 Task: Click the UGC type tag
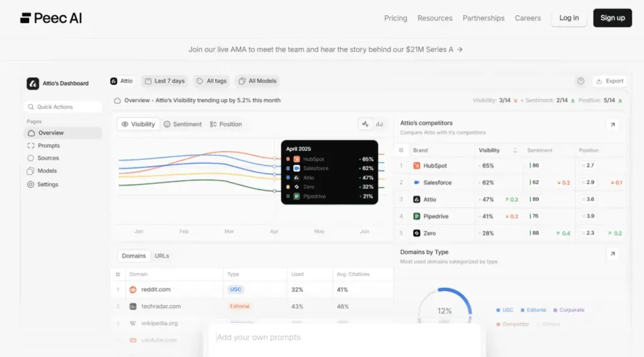235,290
